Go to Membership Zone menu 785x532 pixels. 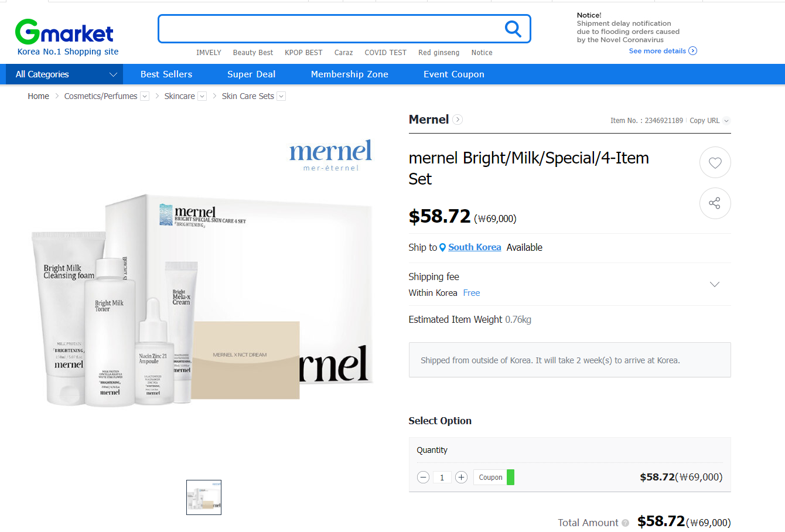(x=350, y=74)
